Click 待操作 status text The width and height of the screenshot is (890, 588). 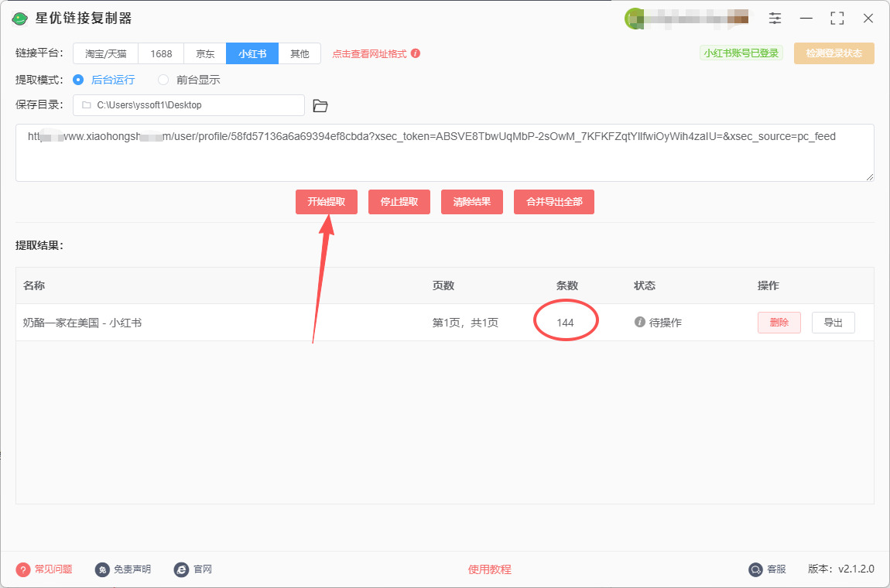(x=666, y=323)
